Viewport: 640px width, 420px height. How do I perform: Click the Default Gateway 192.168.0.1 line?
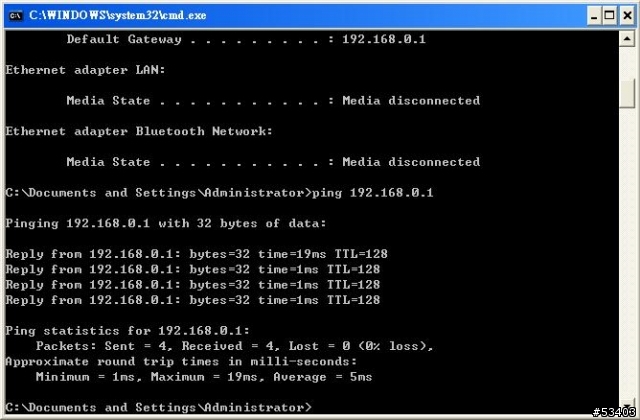[246, 39]
